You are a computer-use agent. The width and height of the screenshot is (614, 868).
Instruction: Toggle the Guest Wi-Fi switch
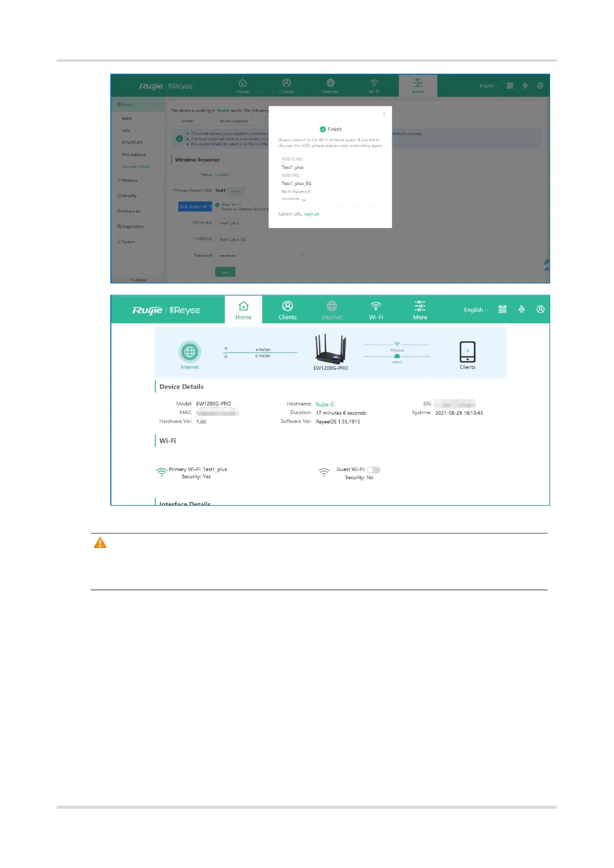click(373, 470)
